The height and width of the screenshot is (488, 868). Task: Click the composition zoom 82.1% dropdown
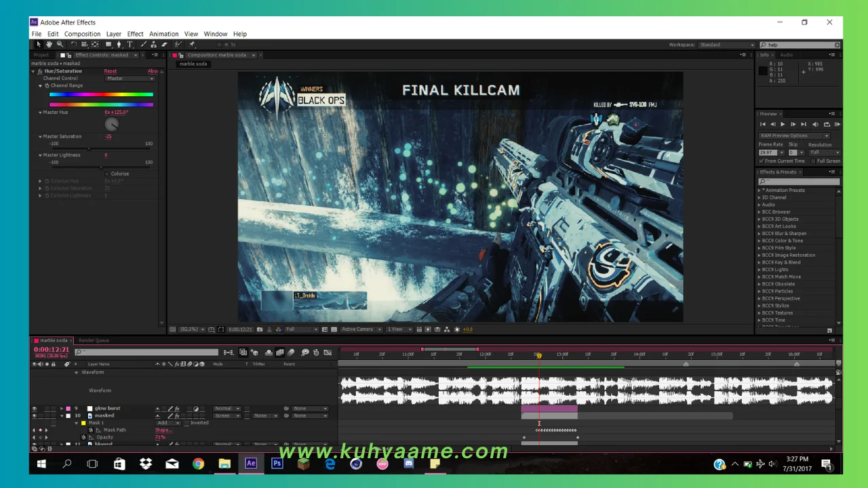point(191,329)
